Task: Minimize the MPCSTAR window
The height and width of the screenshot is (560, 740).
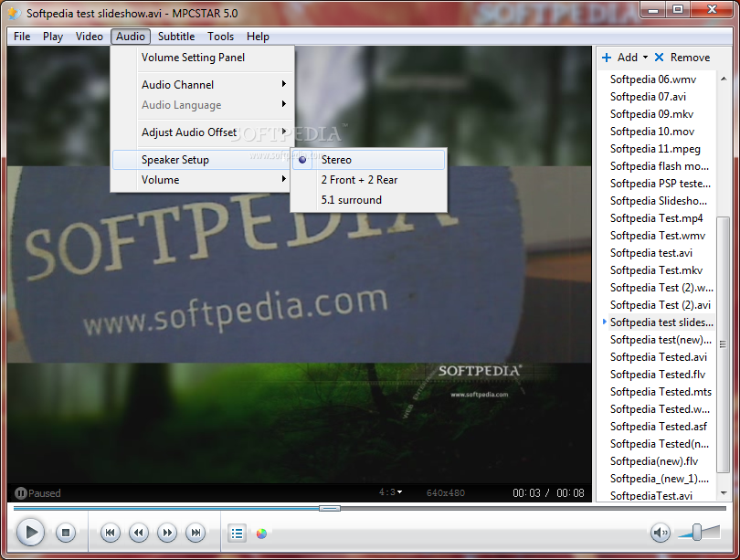Action: [x=653, y=10]
